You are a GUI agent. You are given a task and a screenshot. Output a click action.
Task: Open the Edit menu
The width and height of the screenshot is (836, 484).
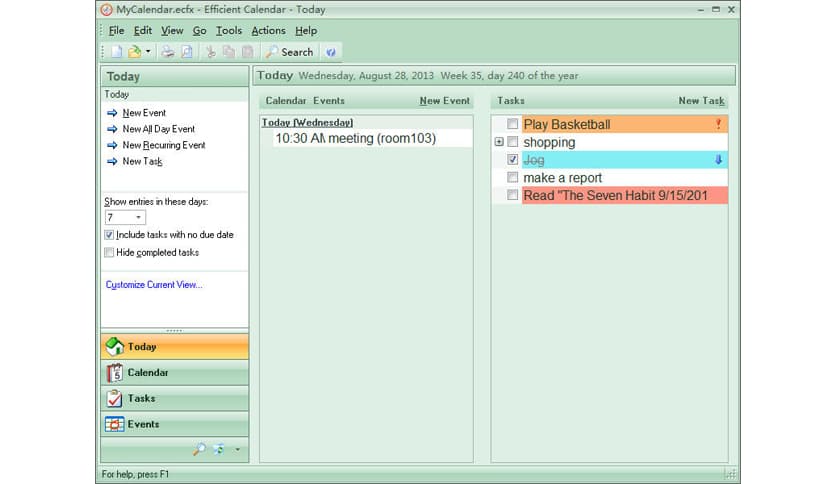143,30
